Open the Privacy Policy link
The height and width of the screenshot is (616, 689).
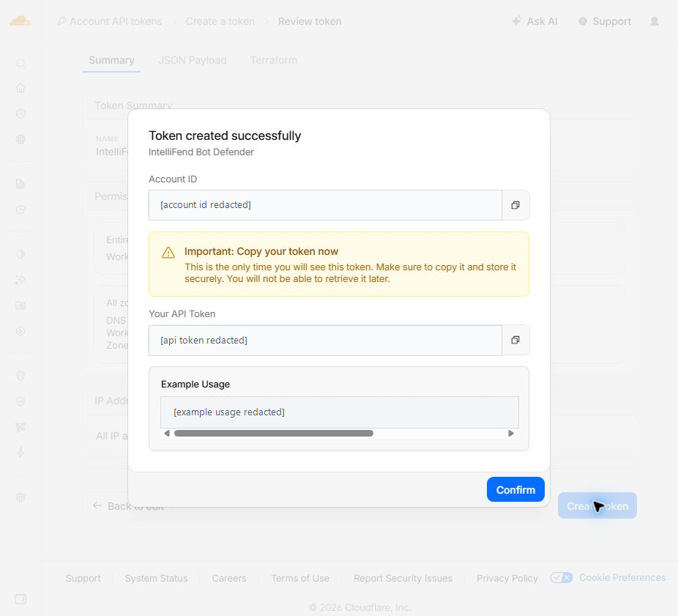tap(507, 578)
